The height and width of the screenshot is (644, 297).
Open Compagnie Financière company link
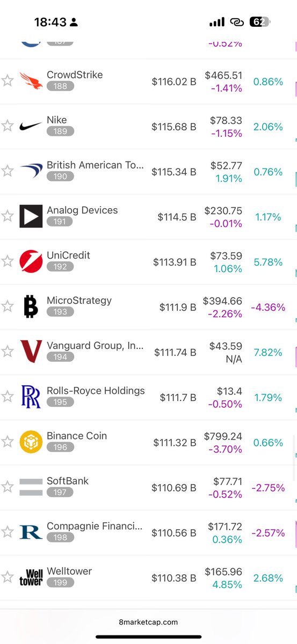click(x=95, y=526)
